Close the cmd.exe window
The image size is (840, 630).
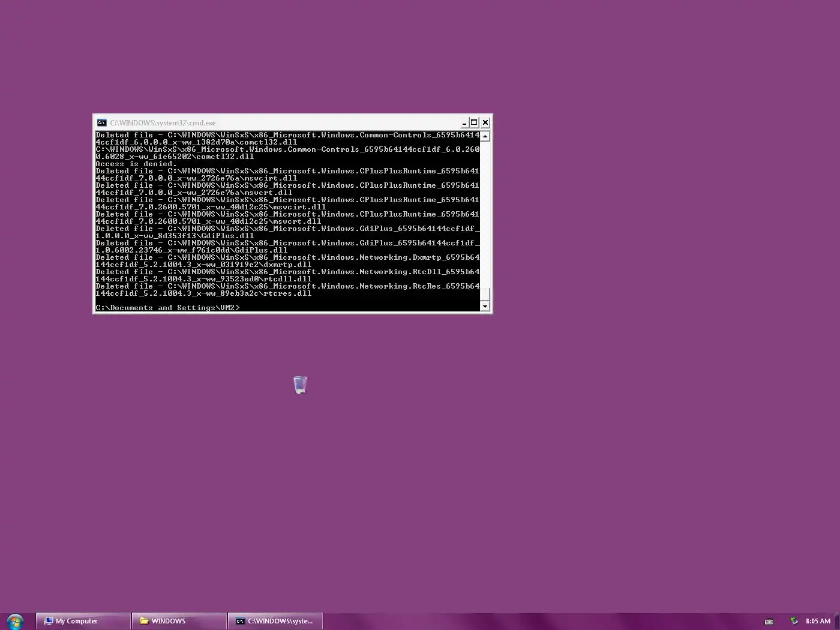coord(485,122)
